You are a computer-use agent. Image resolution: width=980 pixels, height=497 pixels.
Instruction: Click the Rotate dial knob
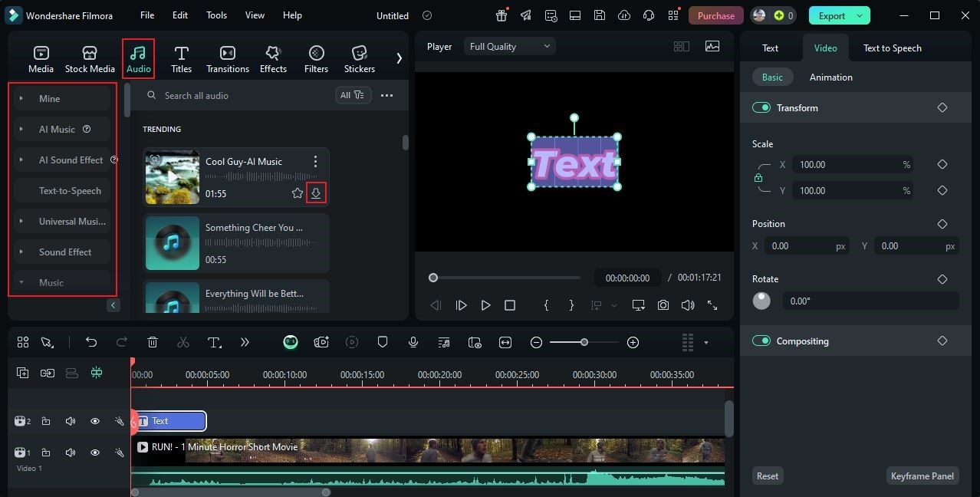point(761,301)
